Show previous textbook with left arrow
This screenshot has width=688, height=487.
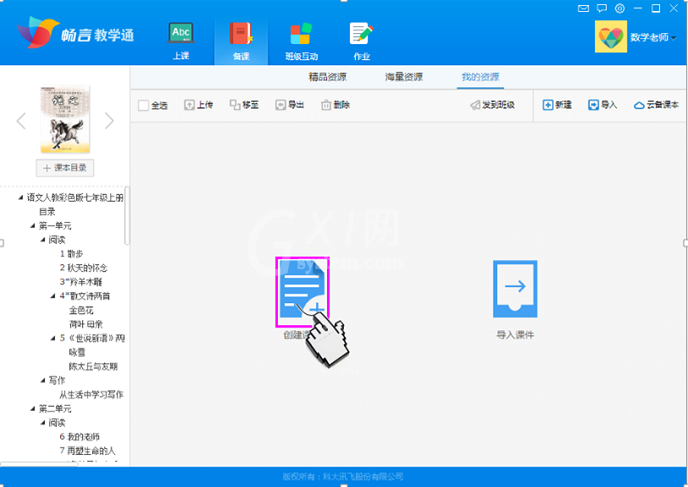[21, 121]
